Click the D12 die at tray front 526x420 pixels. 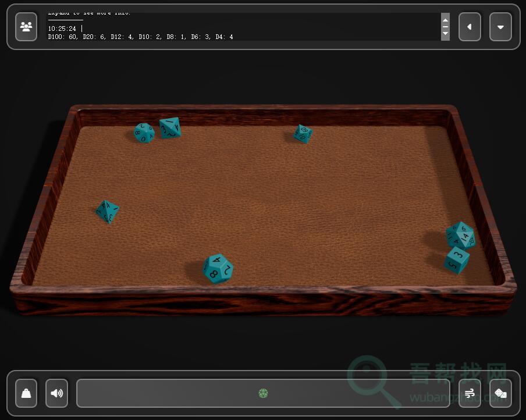[x=218, y=268]
